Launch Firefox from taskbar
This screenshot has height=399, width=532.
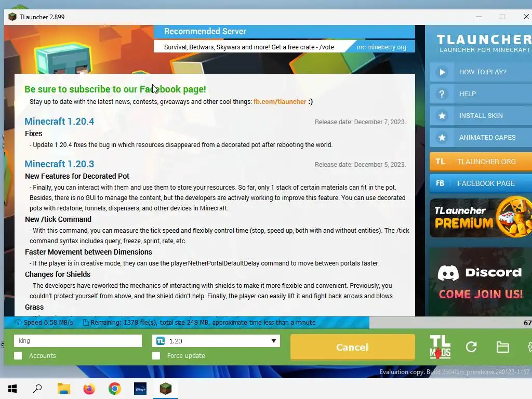pos(89,389)
